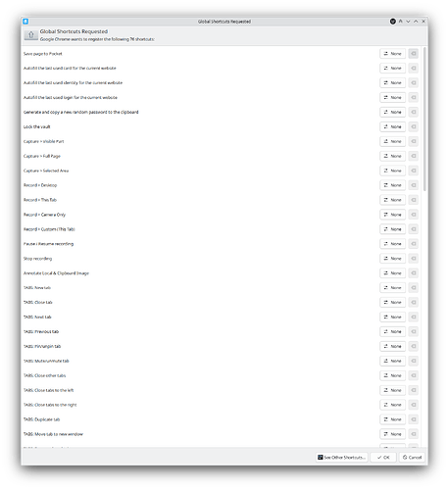This screenshot has height=490, width=448.
Task: Set shortcut for Record Desktop
Action: click(x=392, y=185)
